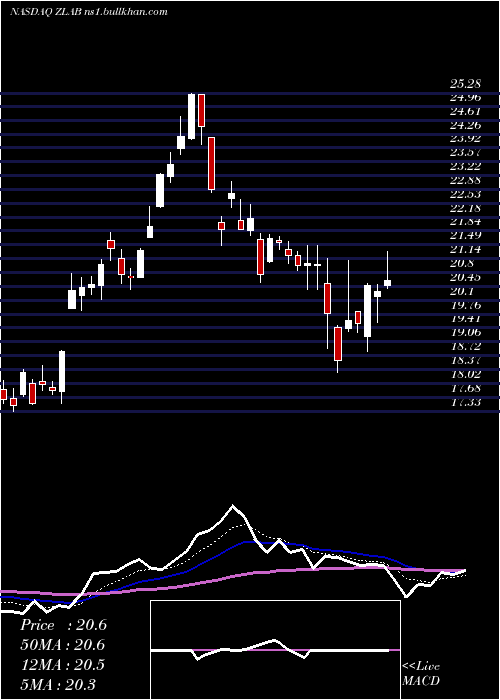500x700 pixels.
Task: Select the 21.84 price axis label
Action: pyautogui.click(x=464, y=222)
